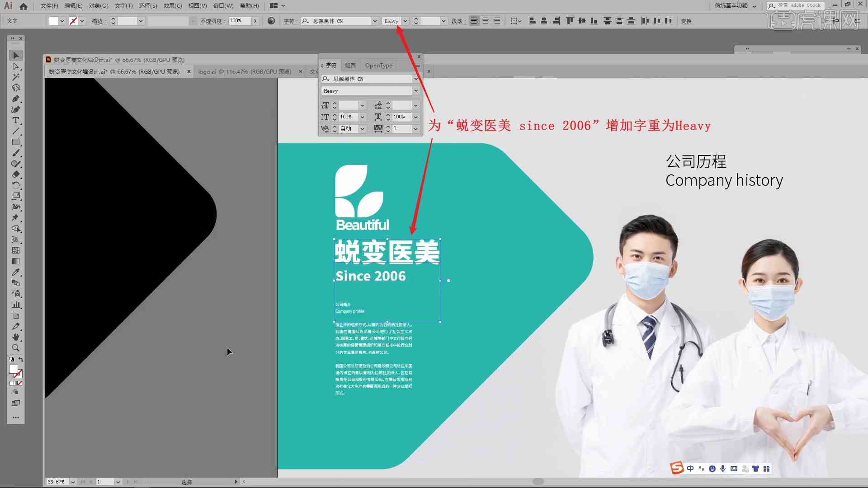Click fill swatch in control bar
Screen dimensions: 868x488
tap(53, 21)
